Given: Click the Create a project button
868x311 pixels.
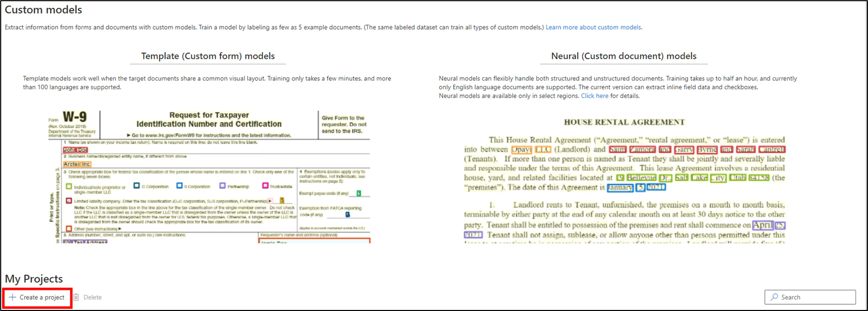Looking at the screenshot, I should pos(37,298).
